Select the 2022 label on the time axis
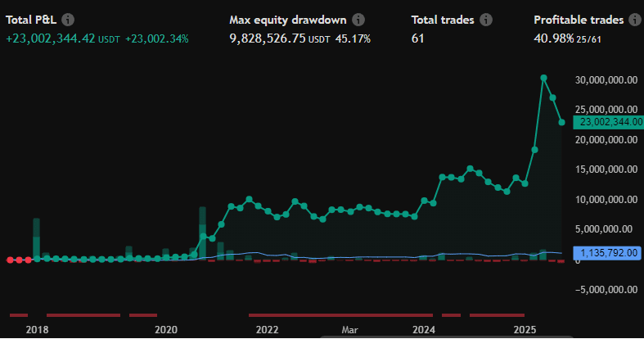Viewport: 644px width, 339px height. click(x=267, y=329)
